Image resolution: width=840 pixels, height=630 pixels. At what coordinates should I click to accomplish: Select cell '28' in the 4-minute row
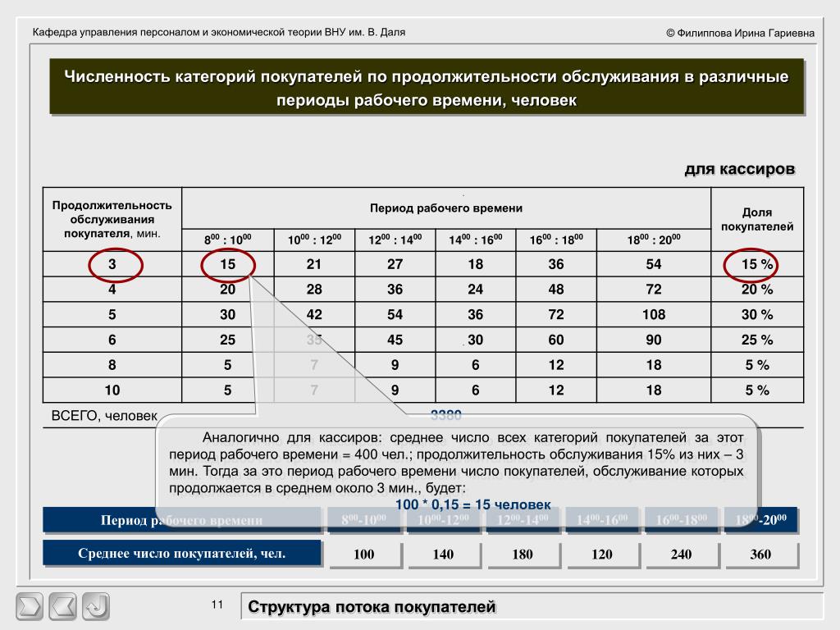point(314,290)
